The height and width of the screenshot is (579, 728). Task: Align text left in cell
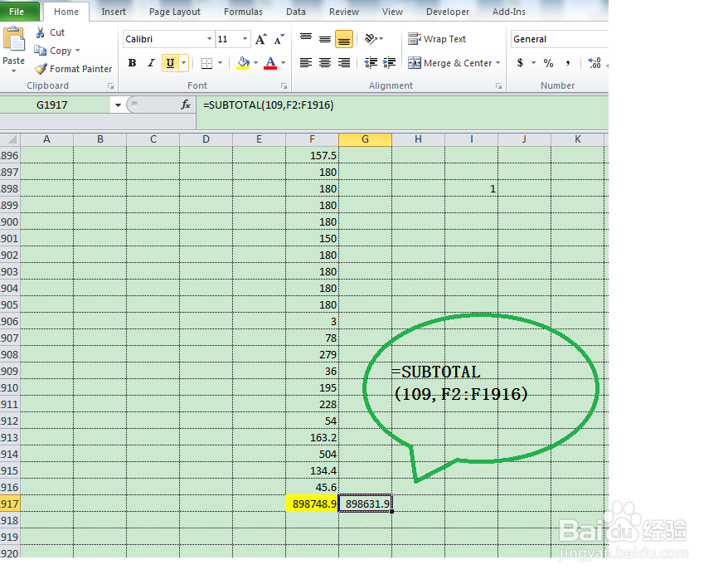(305, 63)
